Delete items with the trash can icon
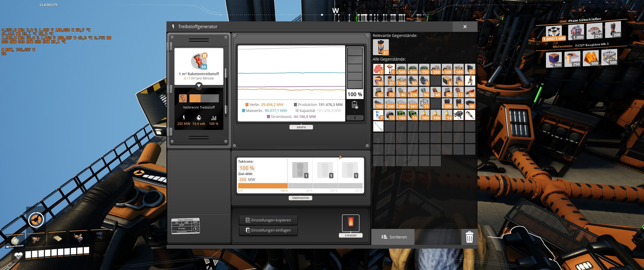The height and width of the screenshot is (270, 644). click(469, 237)
